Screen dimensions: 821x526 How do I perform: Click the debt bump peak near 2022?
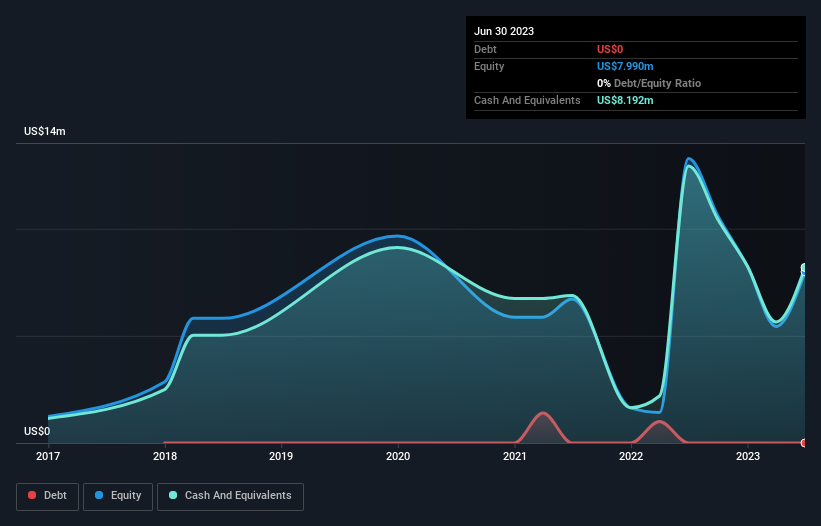659,422
